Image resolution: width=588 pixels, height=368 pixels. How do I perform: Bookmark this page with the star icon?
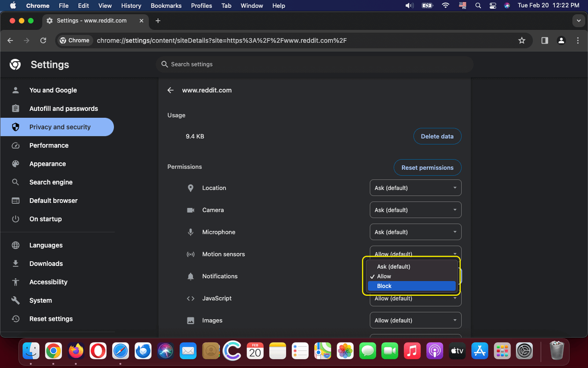[522, 41]
